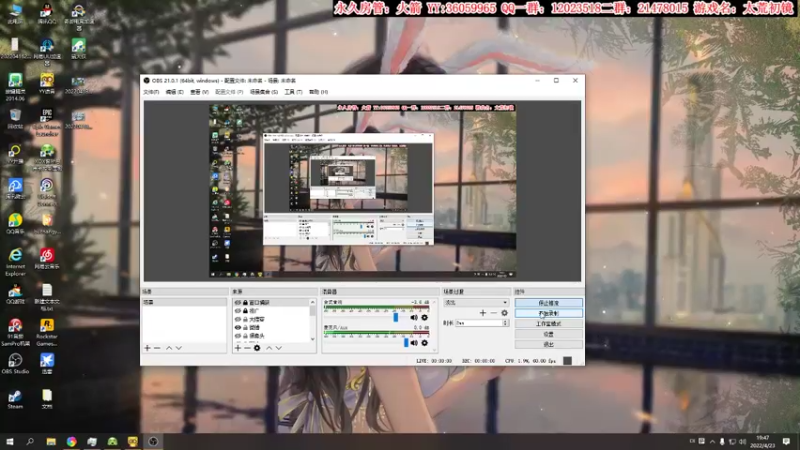Open QQ Music desktop icon

(15, 223)
